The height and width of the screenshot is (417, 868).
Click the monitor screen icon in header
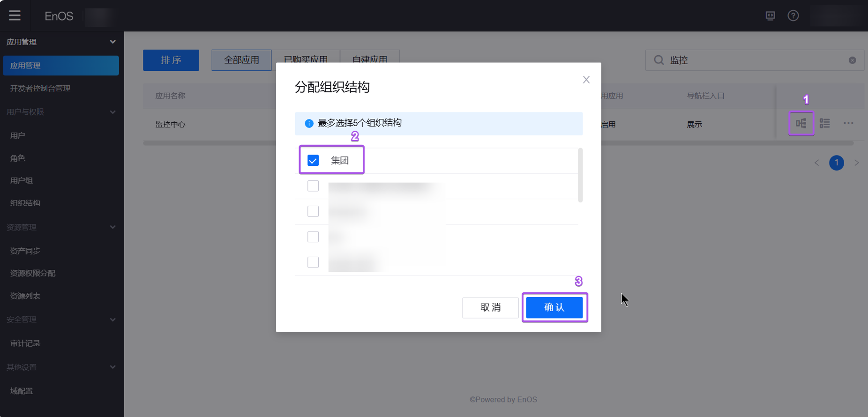pos(770,16)
